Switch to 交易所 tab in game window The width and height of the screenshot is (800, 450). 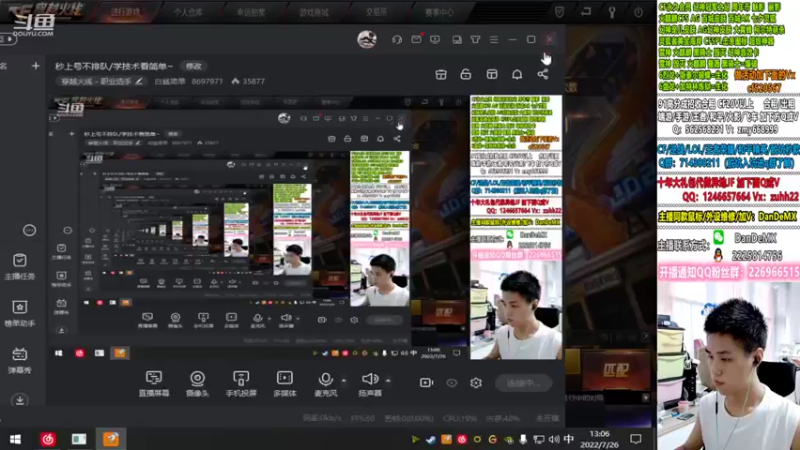tap(377, 12)
